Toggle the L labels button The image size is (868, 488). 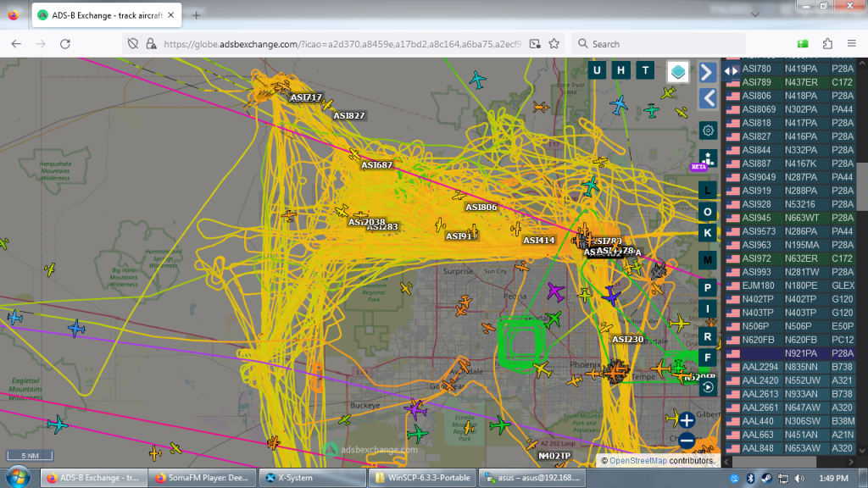click(x=708, y=191)
